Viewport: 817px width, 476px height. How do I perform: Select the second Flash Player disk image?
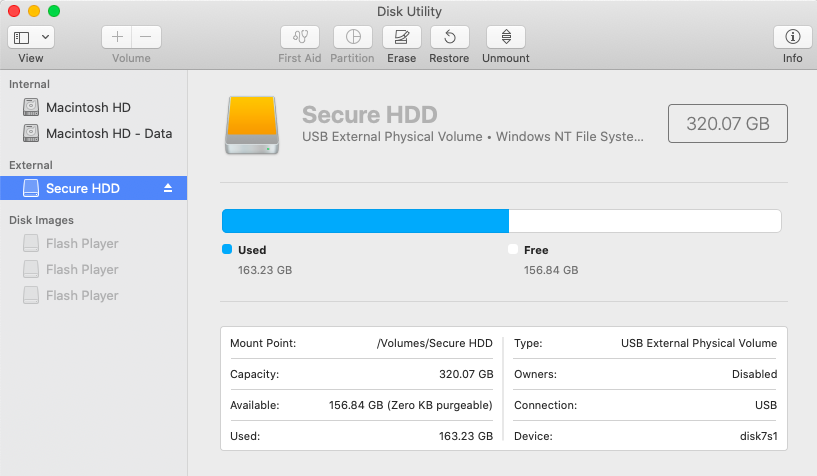(x=94, y=269)
